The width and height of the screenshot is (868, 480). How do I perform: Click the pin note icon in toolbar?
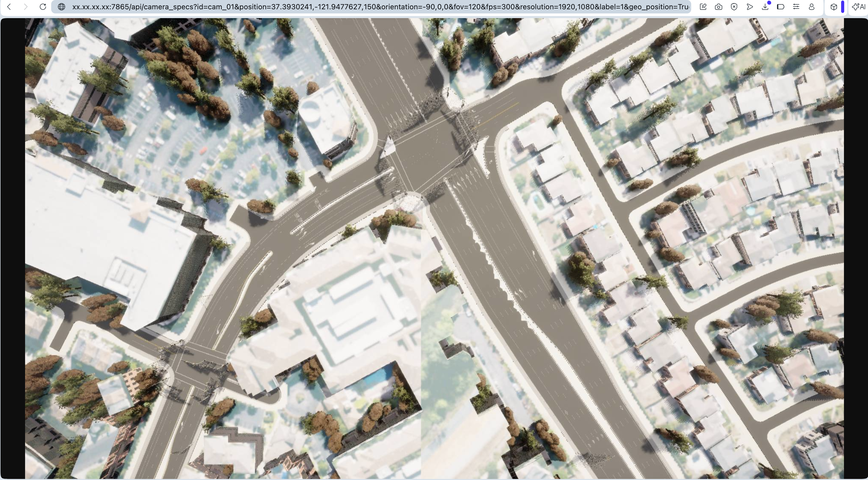point(703,7)
